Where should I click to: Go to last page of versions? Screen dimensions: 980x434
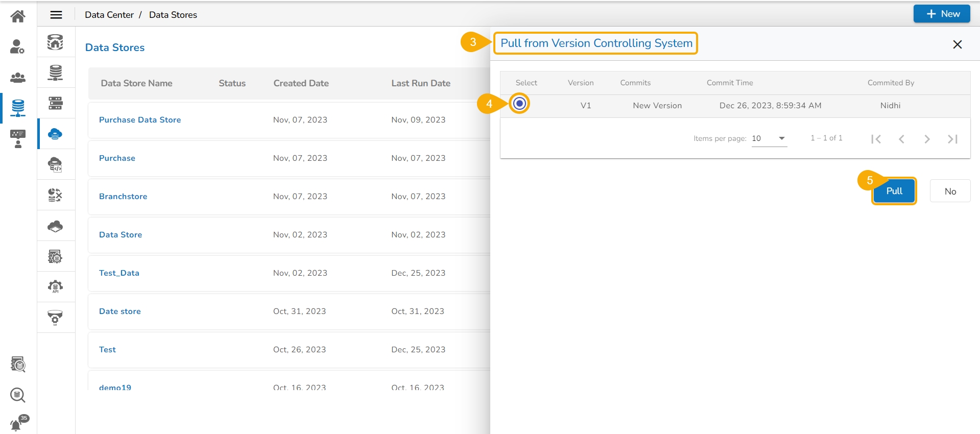coord(953,139)
